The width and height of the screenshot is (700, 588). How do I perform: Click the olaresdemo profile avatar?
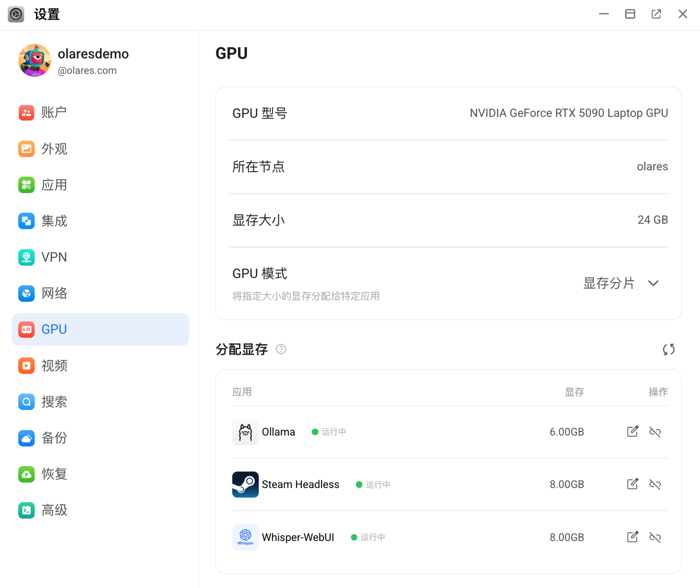(35, 60)
